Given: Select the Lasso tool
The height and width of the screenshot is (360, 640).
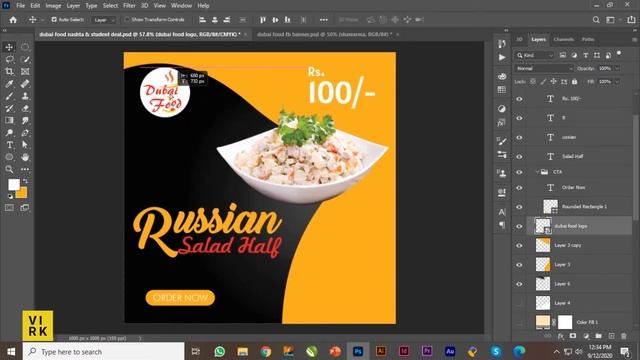Looking at the screenshot, I should click(x=9, y=59).
